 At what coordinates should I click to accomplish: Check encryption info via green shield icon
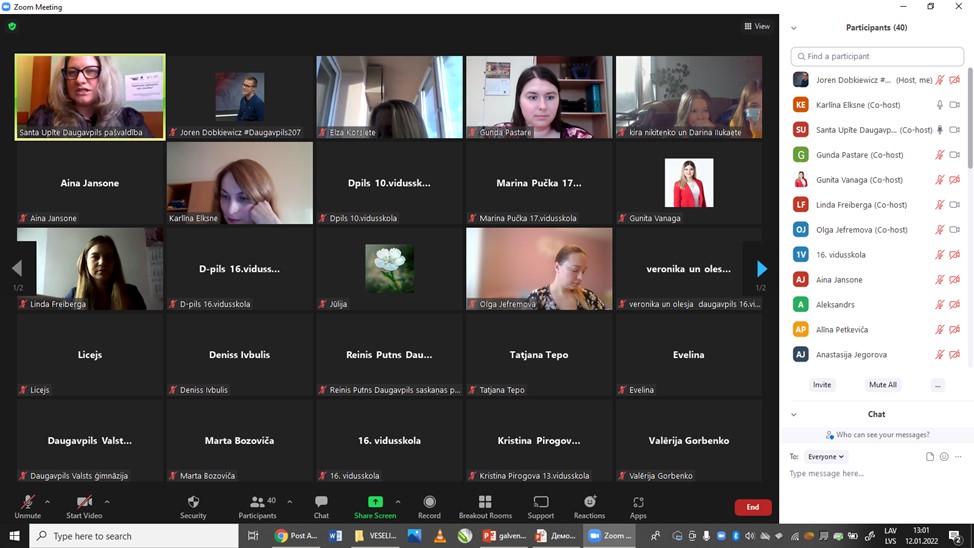[12, 27]
